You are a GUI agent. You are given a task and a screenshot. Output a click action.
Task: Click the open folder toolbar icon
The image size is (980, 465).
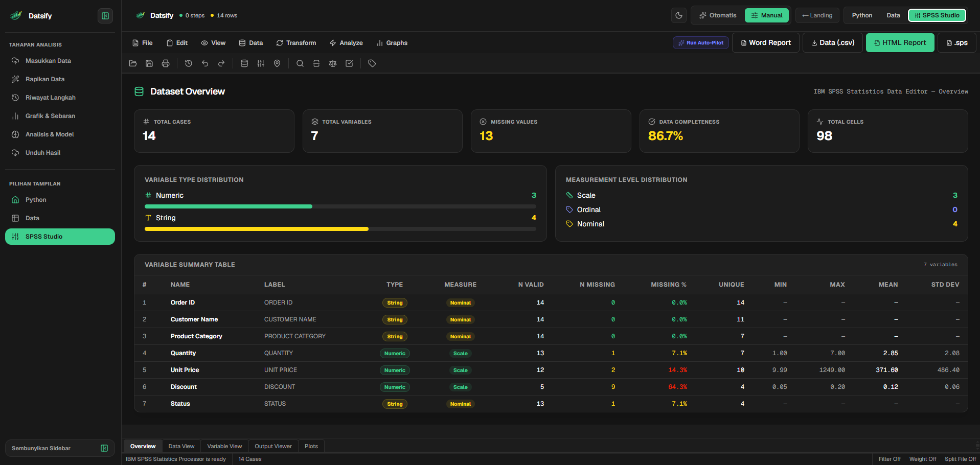[x=133, y=63]
